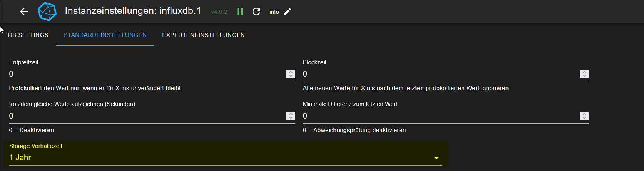Restart the instance with reload icon
The width and height of the screenshot is (644, 171).
pyautogui.click(x=256, y=12)
